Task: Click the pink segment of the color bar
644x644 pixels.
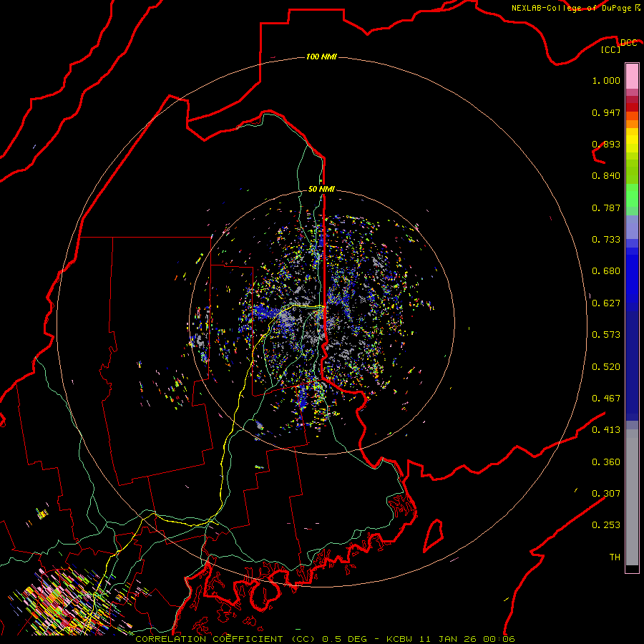Action: point(632,76)
